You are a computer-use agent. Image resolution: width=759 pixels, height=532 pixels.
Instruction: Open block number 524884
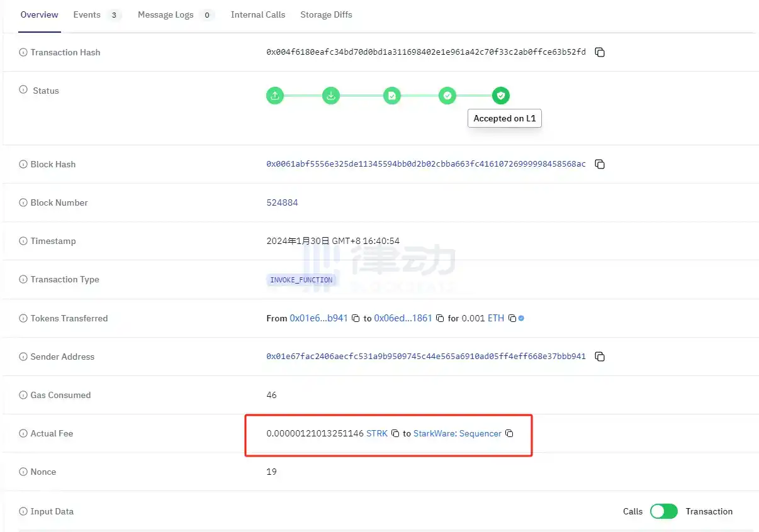(282, 202)
